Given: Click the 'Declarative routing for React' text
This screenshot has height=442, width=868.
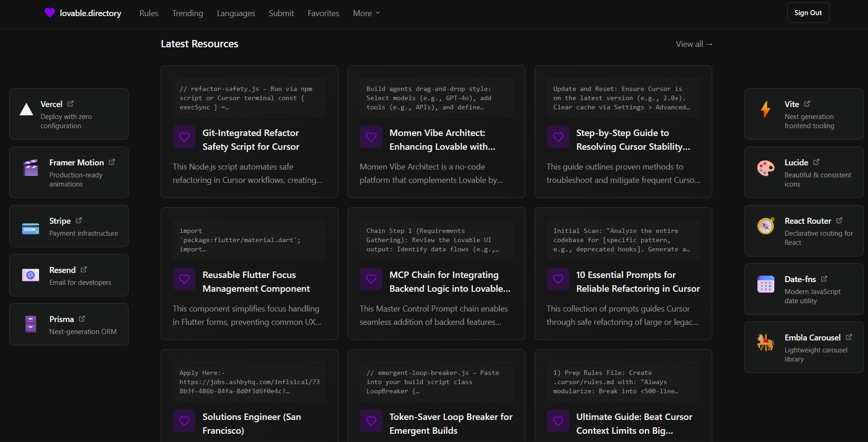Looking at the screenshot, I should click(818, 238).
